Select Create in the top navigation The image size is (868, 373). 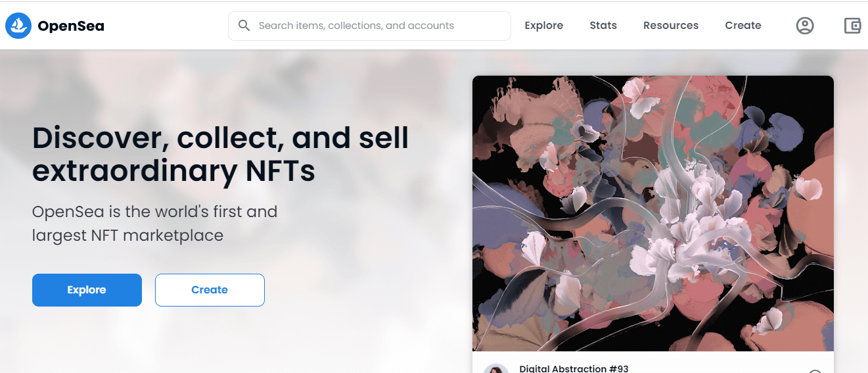point(742,26)
